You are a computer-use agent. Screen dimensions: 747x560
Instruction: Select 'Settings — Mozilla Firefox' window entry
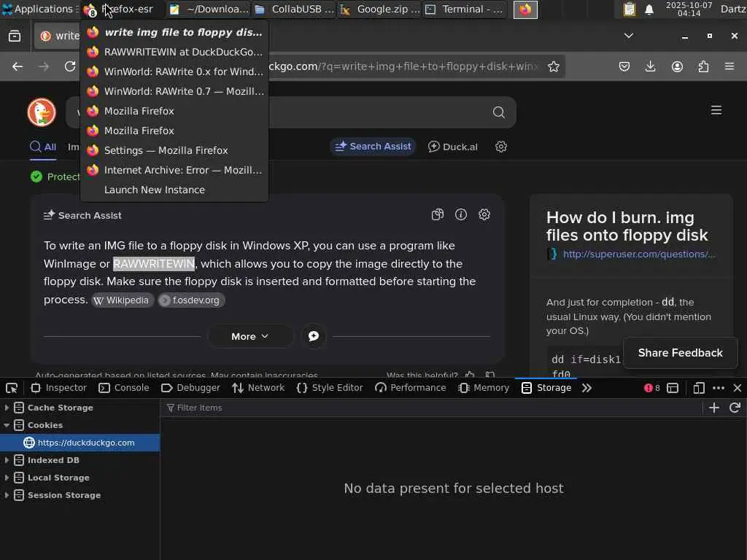pyautogui.click(x=174, y=150)
